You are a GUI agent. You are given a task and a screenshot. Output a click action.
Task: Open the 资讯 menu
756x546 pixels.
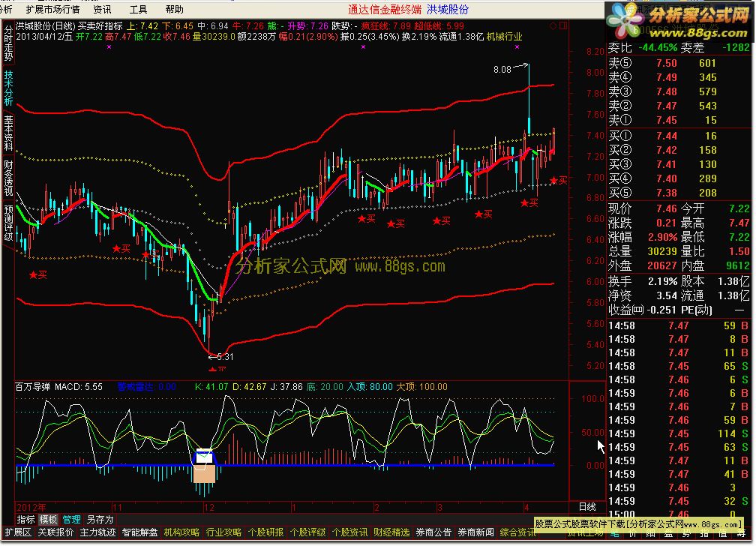[102, 10]
